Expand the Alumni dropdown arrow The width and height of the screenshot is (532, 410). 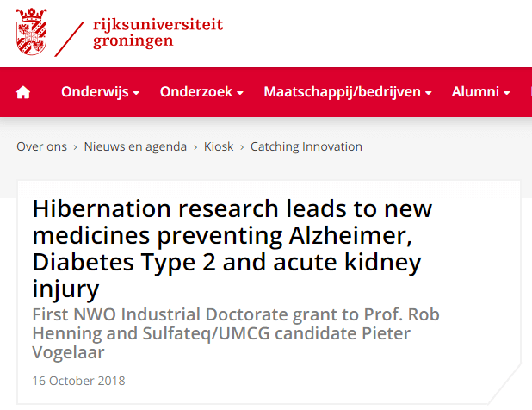point(506,93)
